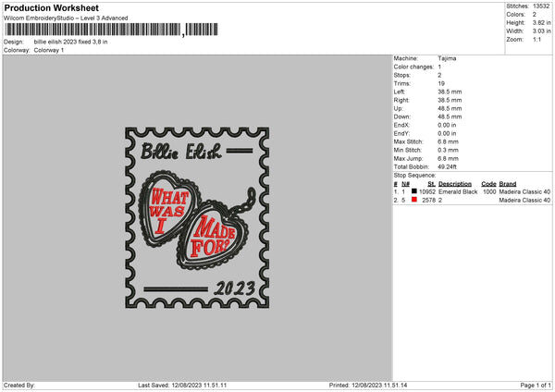
Task: Click the Height value 3.82 in
Action: pyautogui.click(x=541, y=22)
